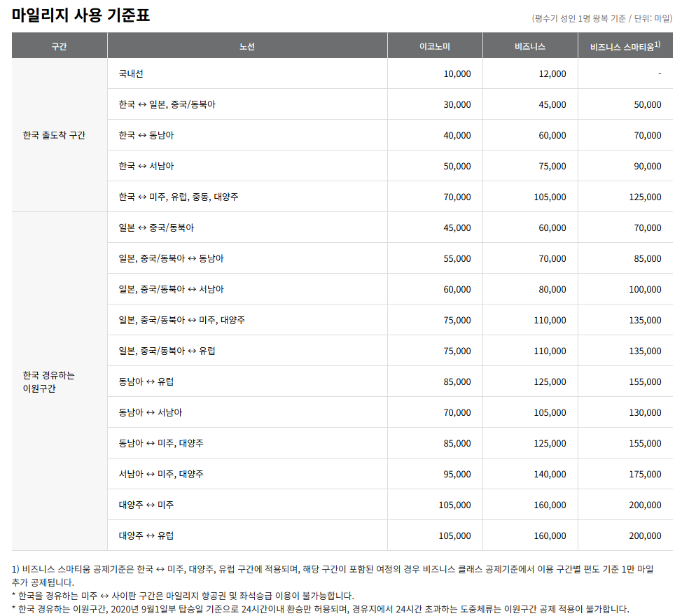Click economy value 95,000

point(457,475)
